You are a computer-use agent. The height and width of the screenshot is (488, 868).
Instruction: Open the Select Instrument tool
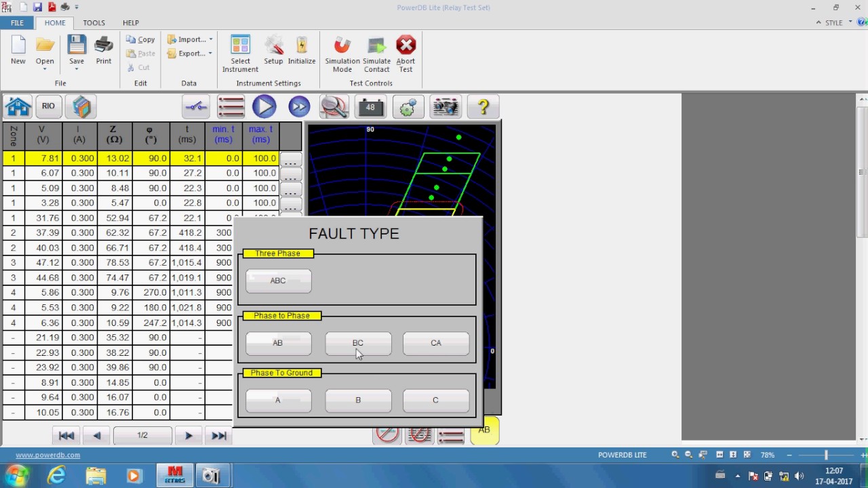[x=240, y=54]
